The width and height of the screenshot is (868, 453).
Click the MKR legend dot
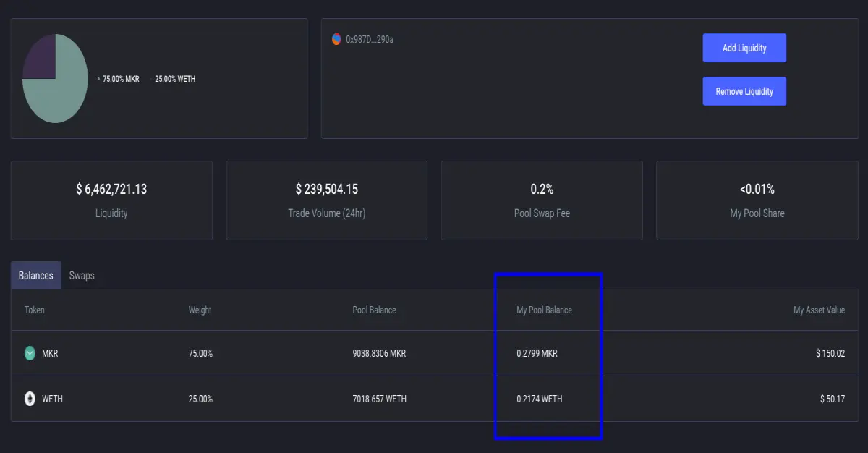click(x=98, y=79)
